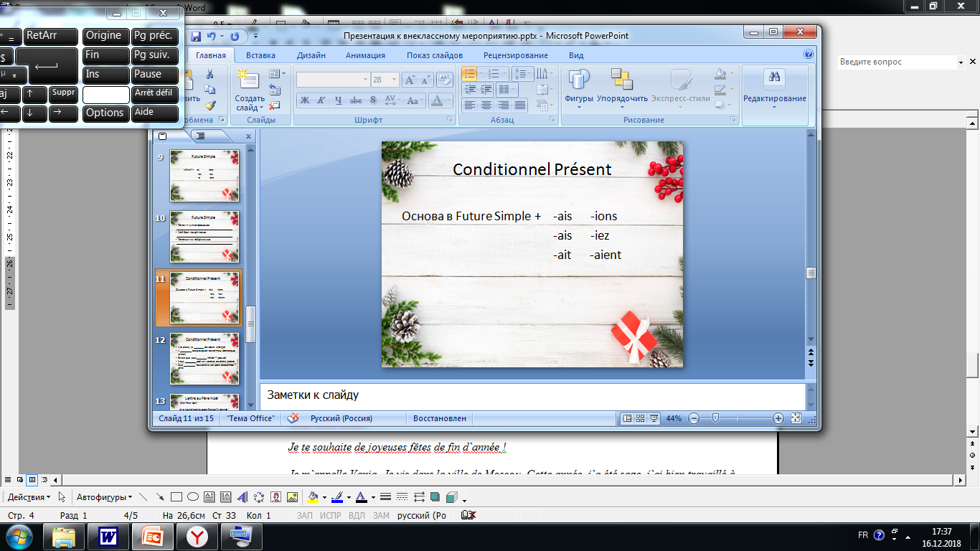Click the fit slide to window icon
The height and width of the screenshot is (551, 980).
[x=796, y=418]
